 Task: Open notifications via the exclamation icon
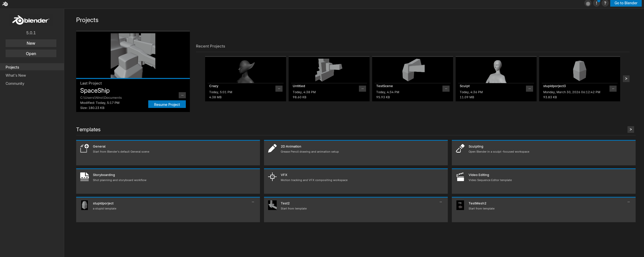coord(597,3)
